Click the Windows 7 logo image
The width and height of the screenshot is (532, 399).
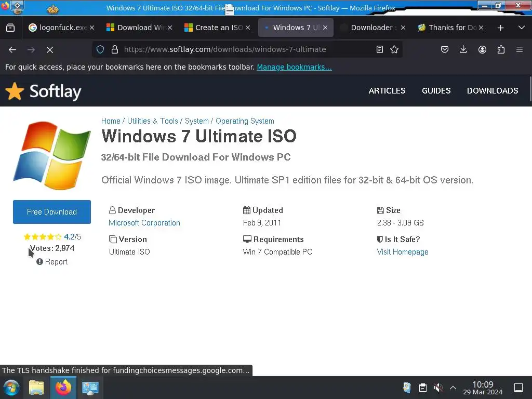[x=52, y=155]
